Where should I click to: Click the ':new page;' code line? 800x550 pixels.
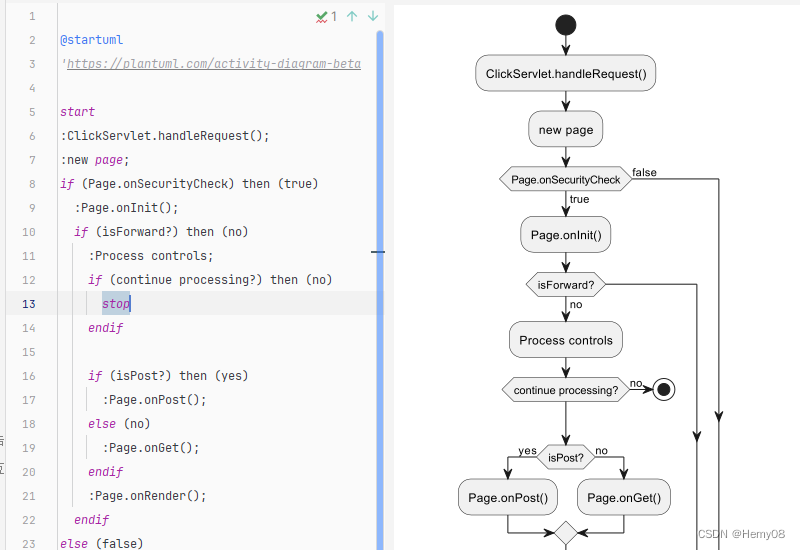tap(94, 160)
